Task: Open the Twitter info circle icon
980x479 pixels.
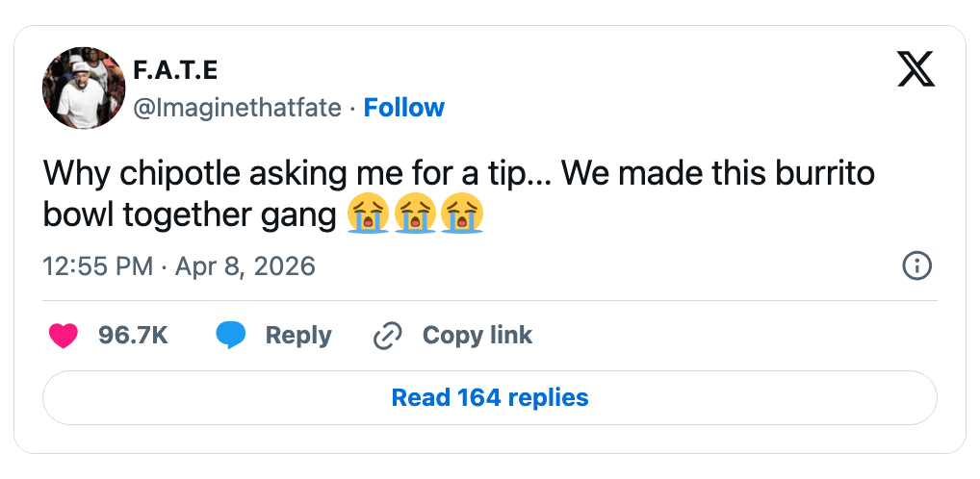Action: [x=916, y=265]
